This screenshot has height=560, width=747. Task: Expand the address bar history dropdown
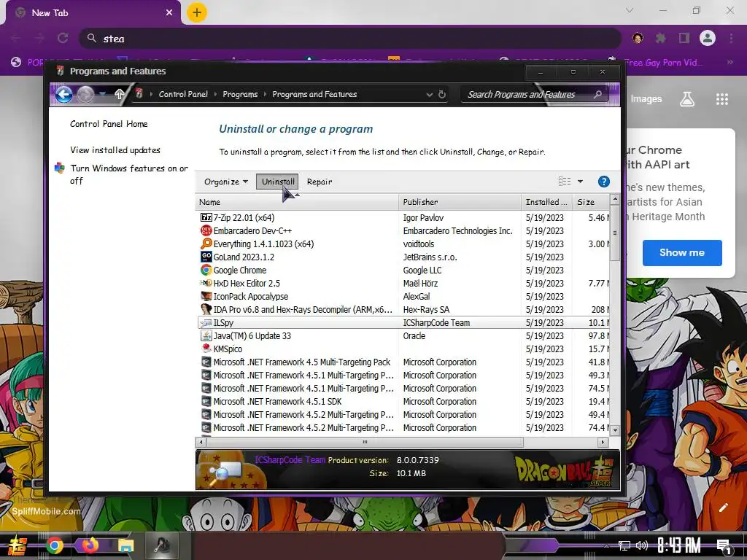pos(429,94)
